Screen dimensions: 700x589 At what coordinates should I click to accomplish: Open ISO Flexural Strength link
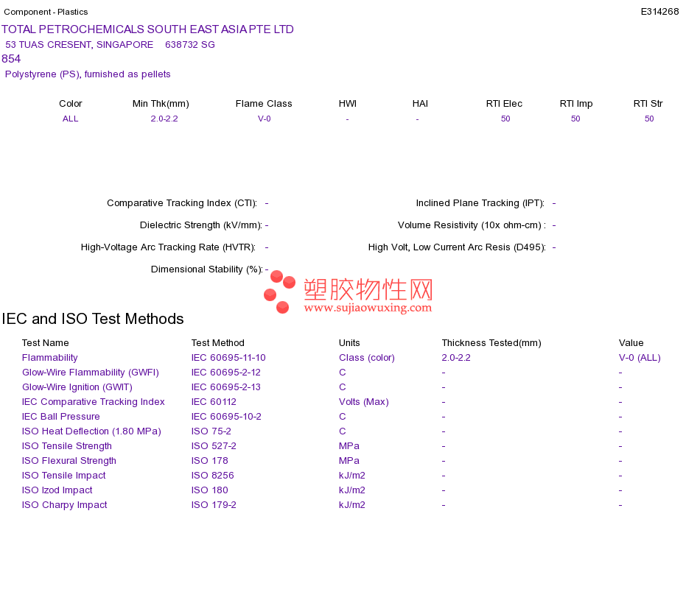69,460
